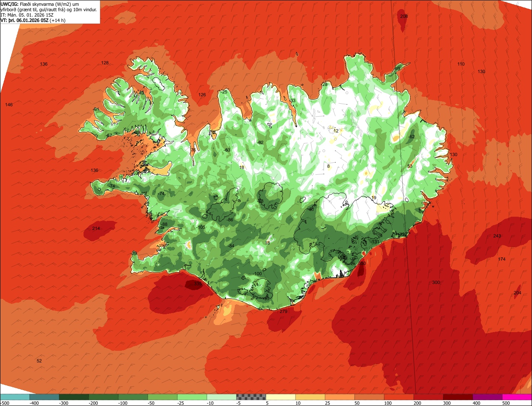
Task: Click the '53' value on the map
Action: 410,166
